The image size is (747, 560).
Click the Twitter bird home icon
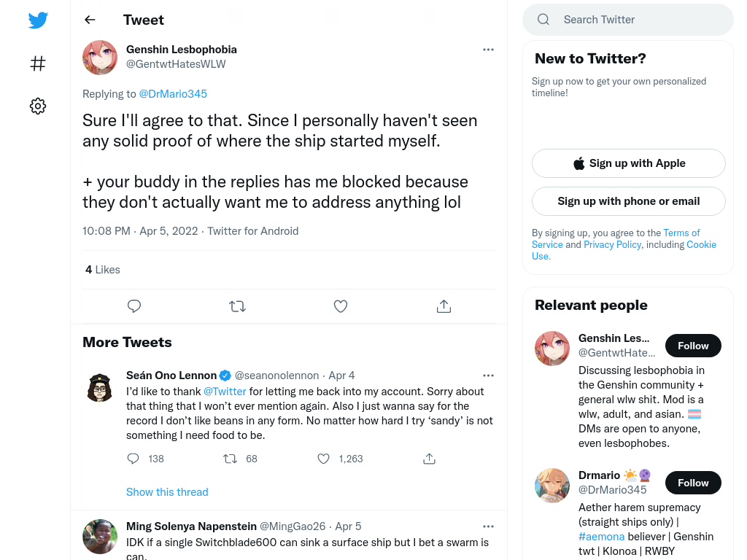(38, 20)
